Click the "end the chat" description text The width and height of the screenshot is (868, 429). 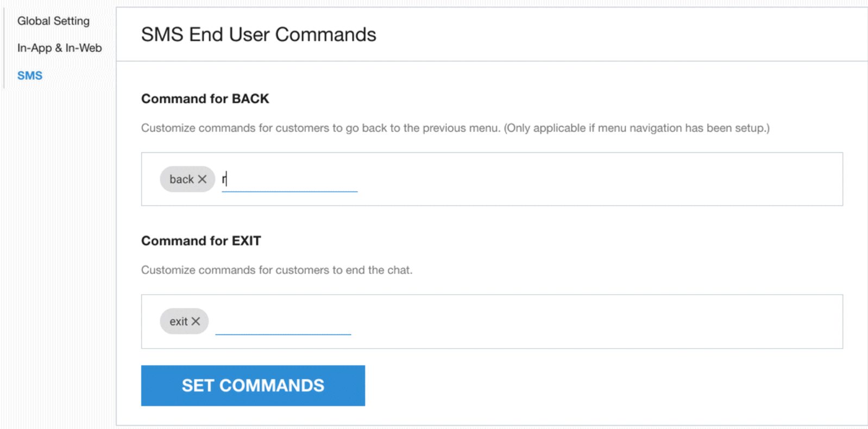pos(276,270)
